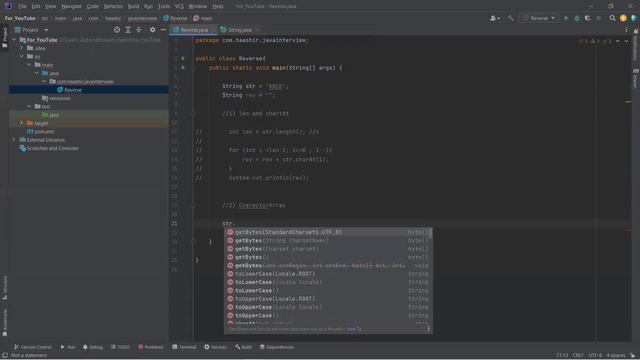This screenshot has width=640, height=360.
Task: Select resources folder in project tree
Action: 60,98
